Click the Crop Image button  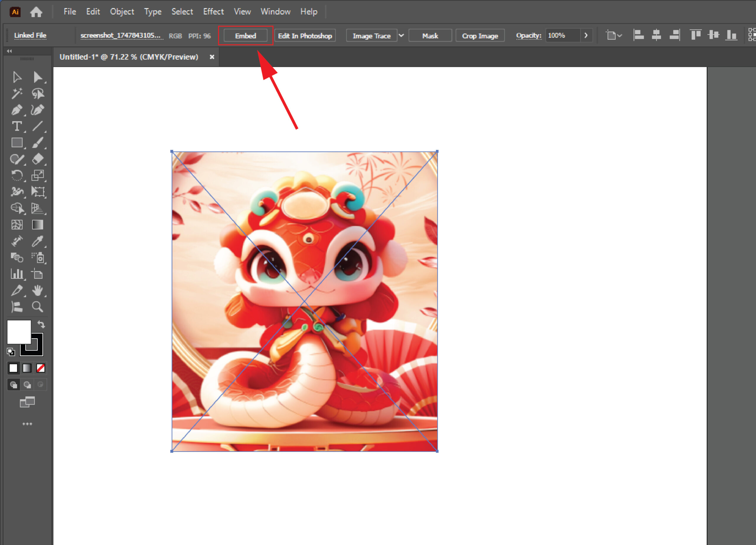(480, 36)
